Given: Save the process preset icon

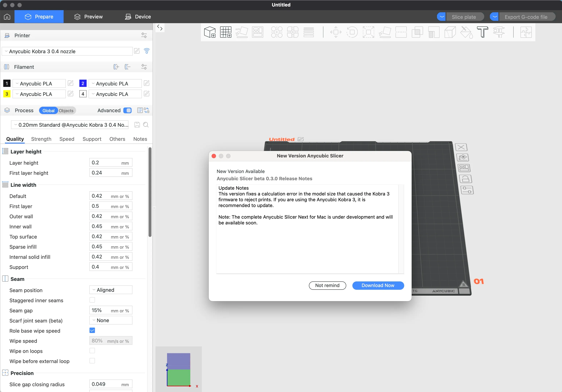Looking at the screenshot, I should (137, 125).
